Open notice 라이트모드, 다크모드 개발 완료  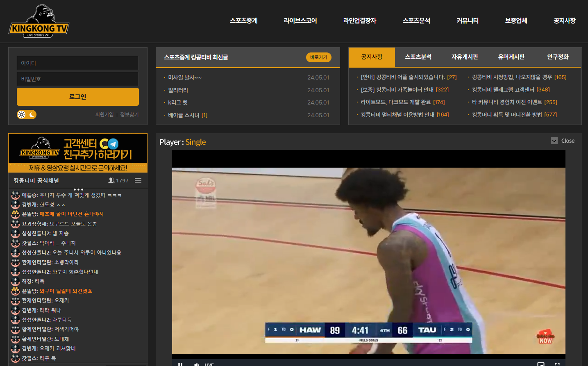pos(396,102)
